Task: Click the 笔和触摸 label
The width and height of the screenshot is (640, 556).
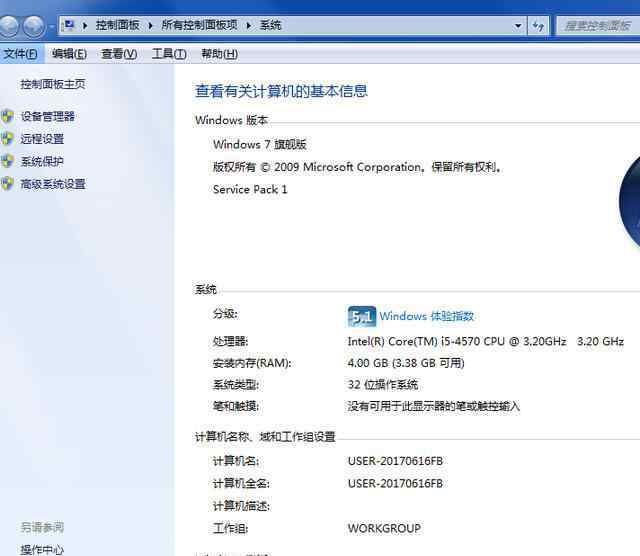Action: click(236, 406)
